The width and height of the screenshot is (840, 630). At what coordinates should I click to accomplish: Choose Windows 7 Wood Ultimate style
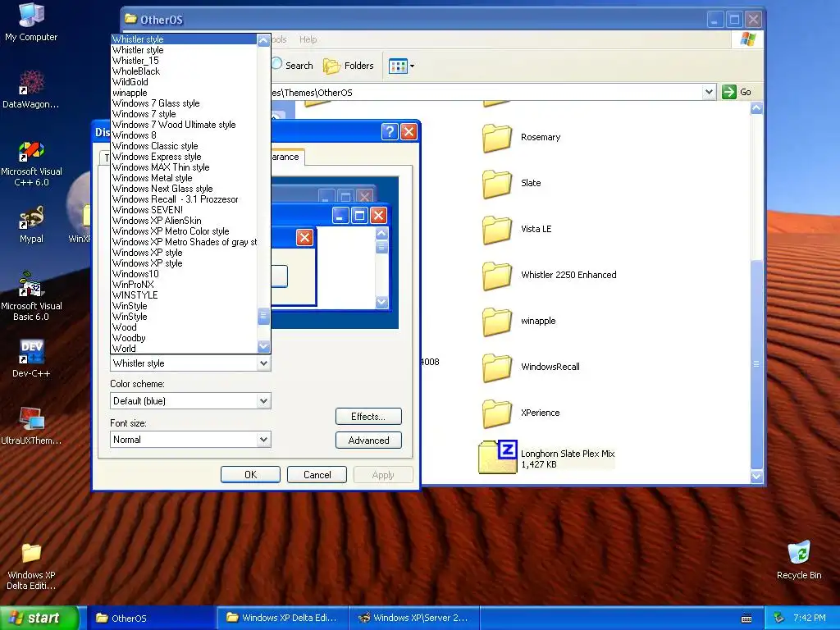point(184,125)
